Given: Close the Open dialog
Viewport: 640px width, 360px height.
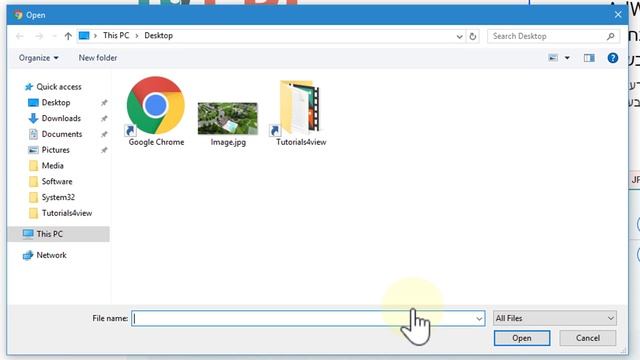Looking at the screenshot, I should 618,15.
